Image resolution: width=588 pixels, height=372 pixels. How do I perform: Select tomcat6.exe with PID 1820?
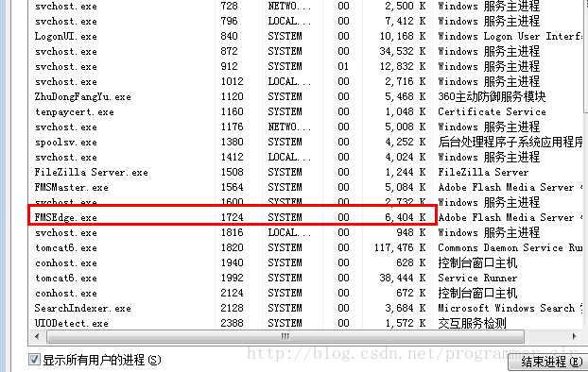point(65,248)
